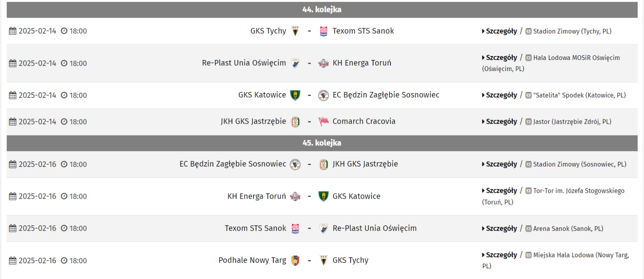Click the arena icon next to Arena Sanok
Image resolution: width=644 pixels, height=279 pixels.
528,229
